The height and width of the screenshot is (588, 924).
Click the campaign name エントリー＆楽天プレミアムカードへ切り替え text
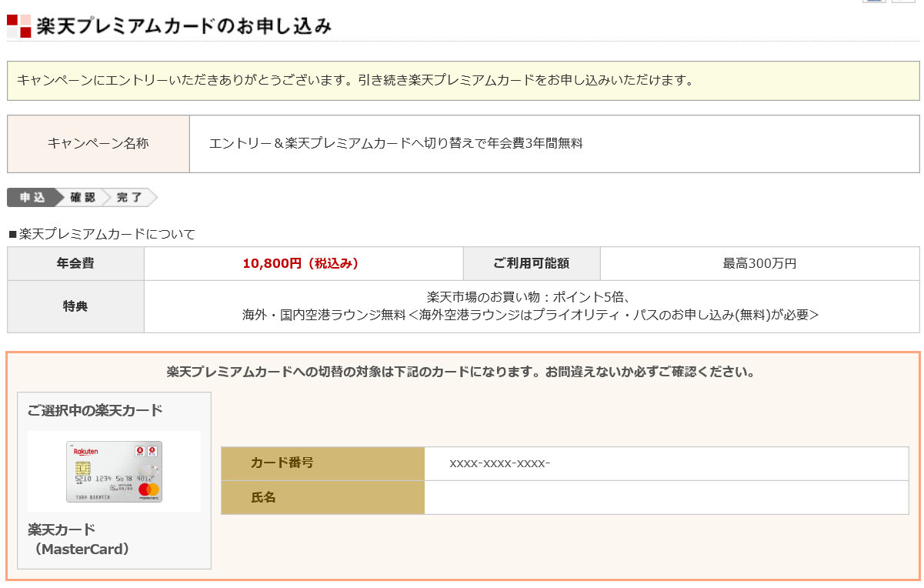coord(396,143)
